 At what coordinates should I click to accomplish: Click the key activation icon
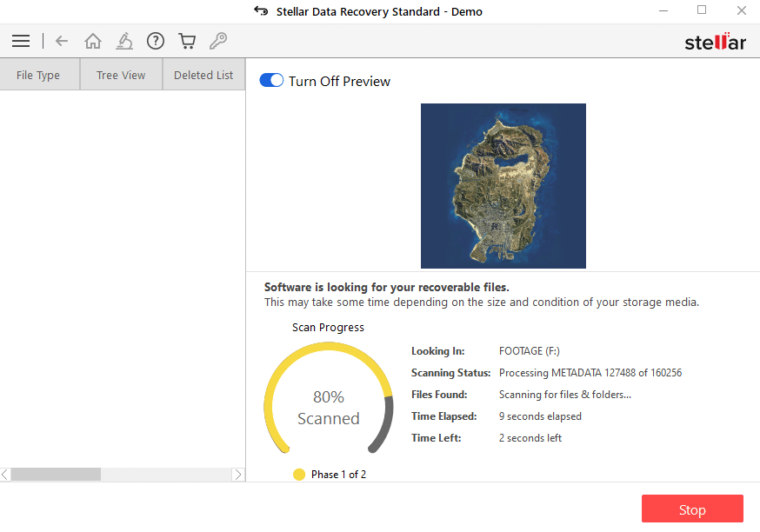(218, 41)
